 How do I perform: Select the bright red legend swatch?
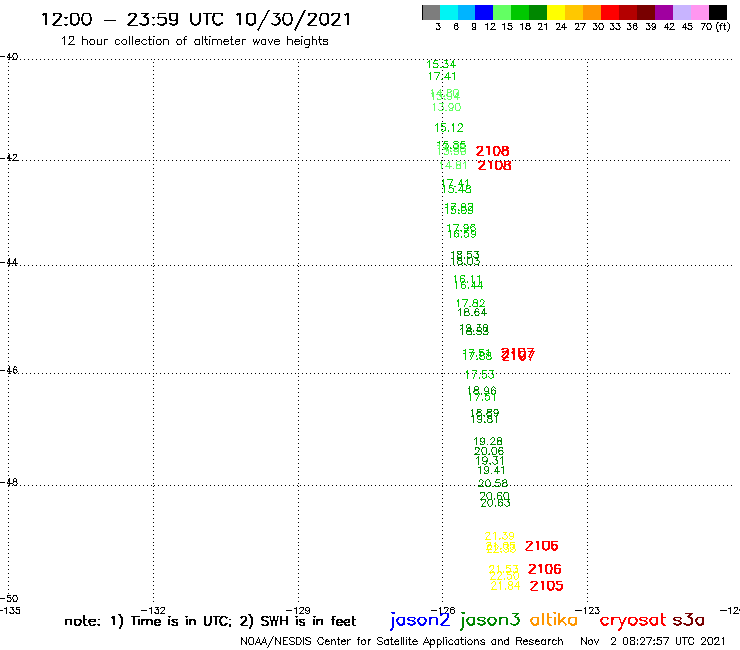pyautogui.click(x=609, y=12)
